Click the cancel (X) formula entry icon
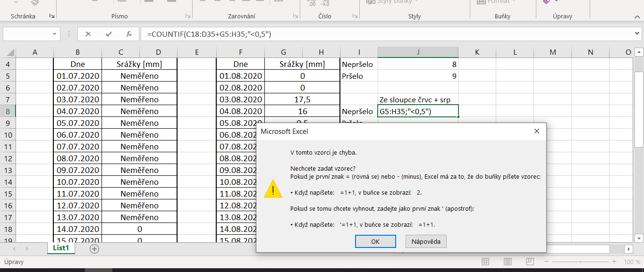 point(88,34)
